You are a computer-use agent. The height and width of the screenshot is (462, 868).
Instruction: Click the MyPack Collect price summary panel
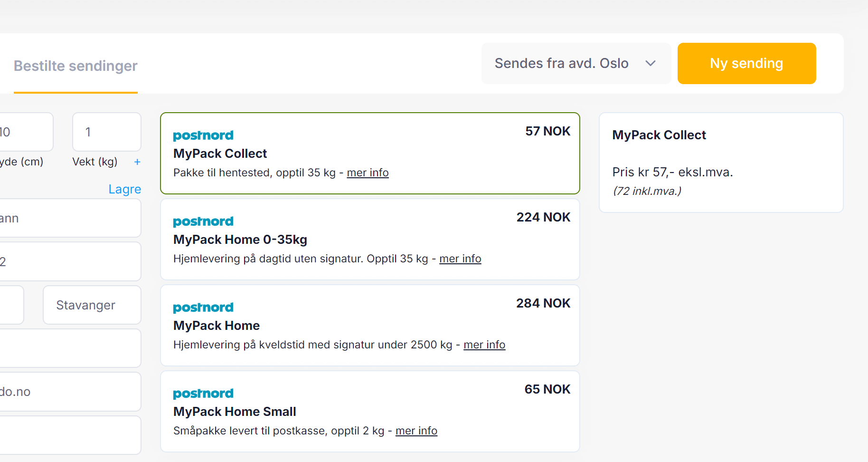click(721, 163)
